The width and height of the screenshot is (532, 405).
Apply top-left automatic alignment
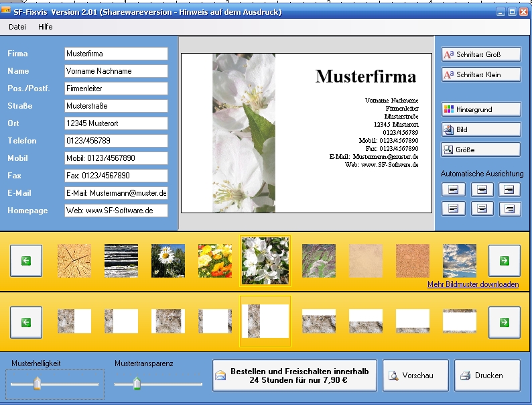[454, 190]
